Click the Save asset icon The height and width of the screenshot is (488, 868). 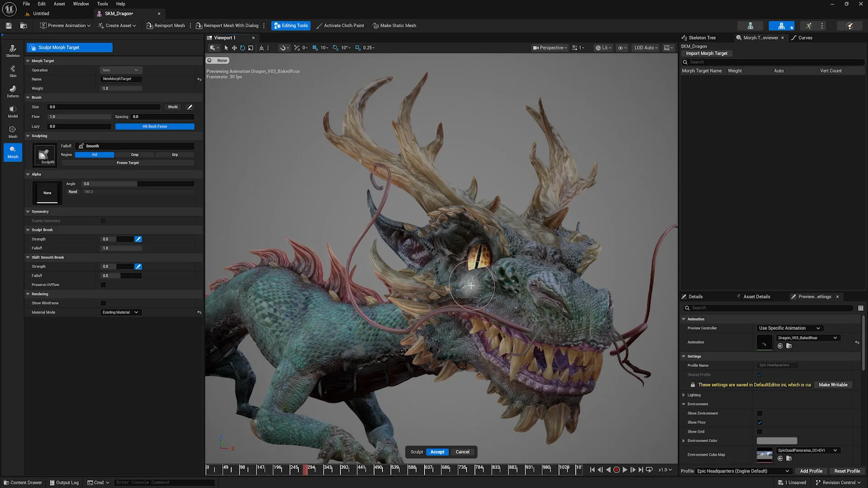(9, 26)
